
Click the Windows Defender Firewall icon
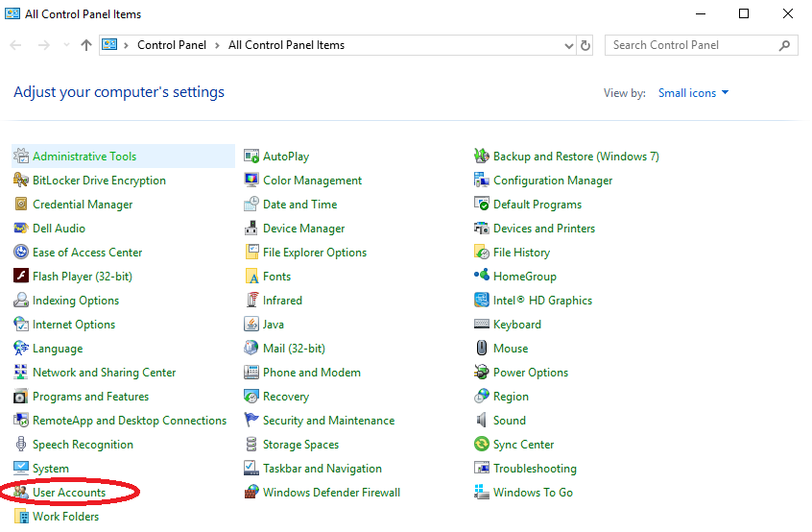[x=251, y=493]
